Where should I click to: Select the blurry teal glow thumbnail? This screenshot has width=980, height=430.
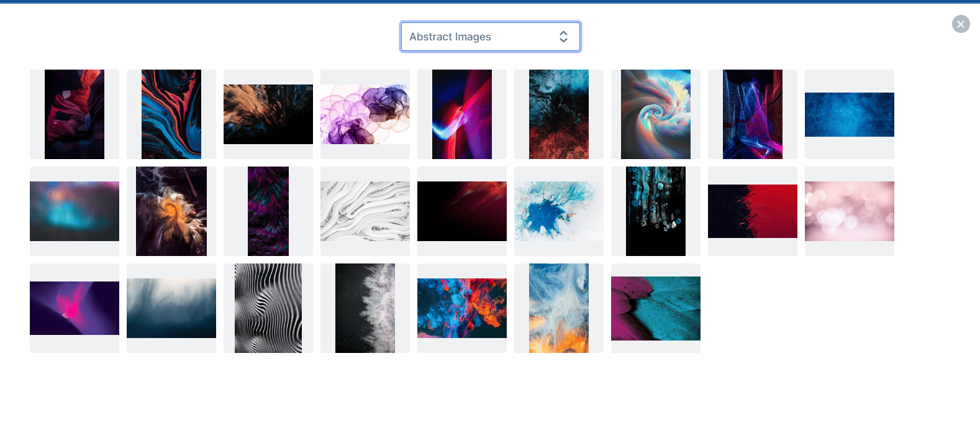click(75, 211)
